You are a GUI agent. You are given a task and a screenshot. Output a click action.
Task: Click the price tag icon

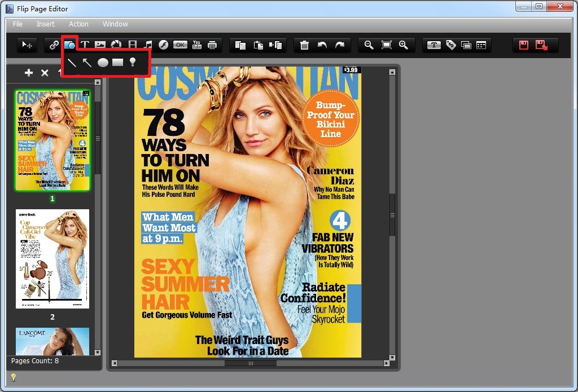point(451,45)
